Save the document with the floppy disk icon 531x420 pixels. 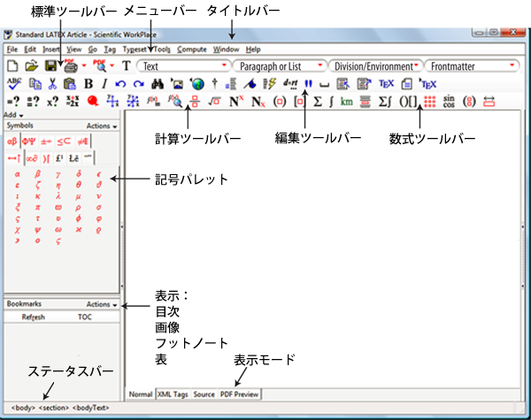(x=50, y=65)
